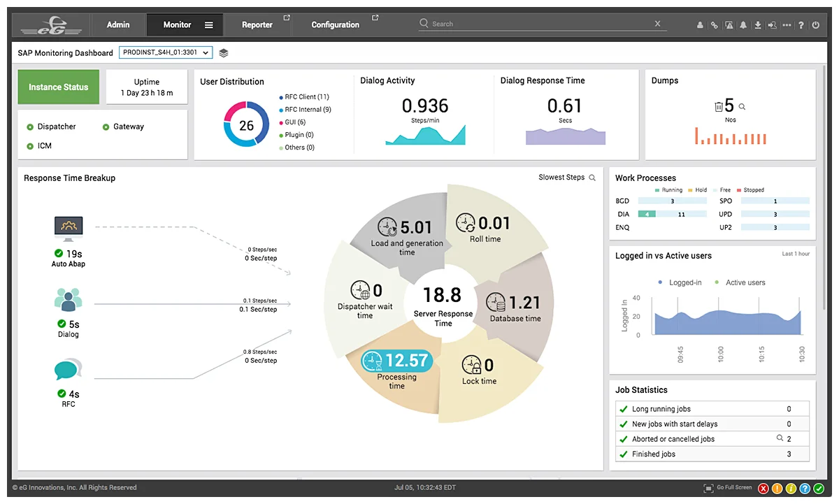The width and height of the screenshot is (839, 504).
Task: Click the link chain icon in header
Action: 714,25
